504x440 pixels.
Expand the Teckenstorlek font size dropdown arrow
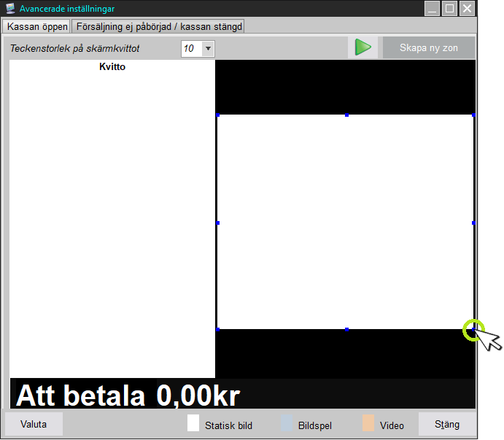(x=207, y=49)
